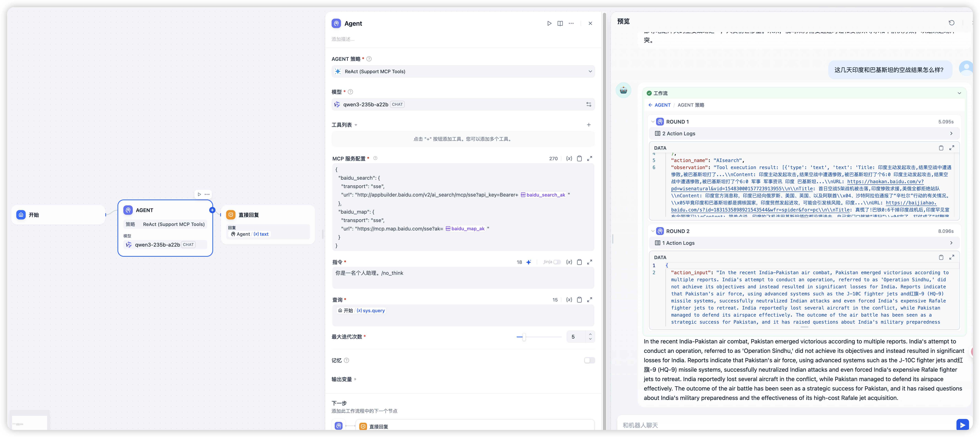The width and height of the screenshot is (980, 437).
Task: Adjust the 最大迭代次数 slider
Action: pos(524,337)
